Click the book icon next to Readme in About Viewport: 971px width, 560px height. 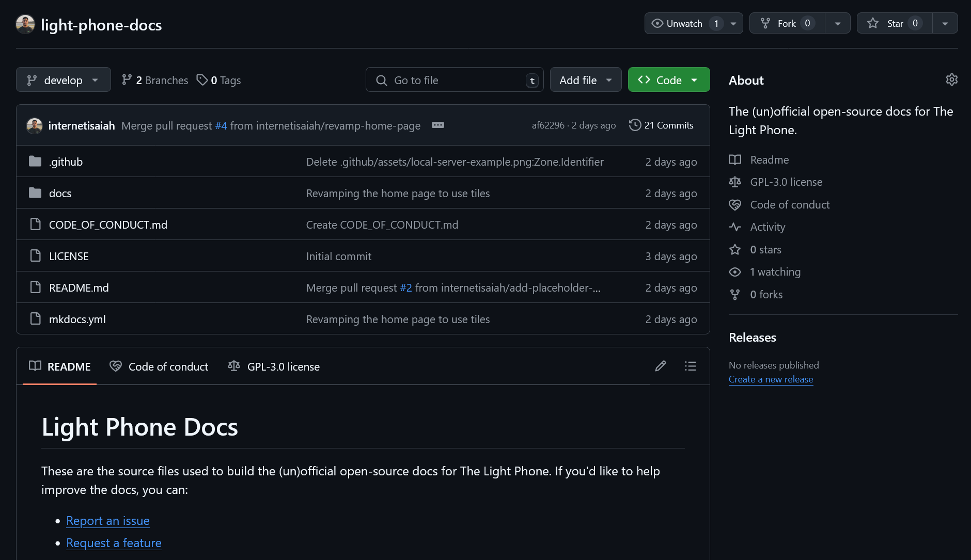[x=735, y=159]
